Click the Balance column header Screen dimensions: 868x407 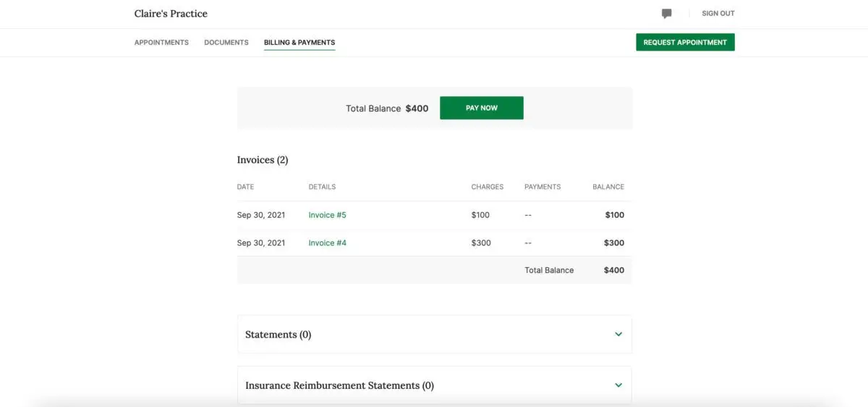(x=608, y=187)
